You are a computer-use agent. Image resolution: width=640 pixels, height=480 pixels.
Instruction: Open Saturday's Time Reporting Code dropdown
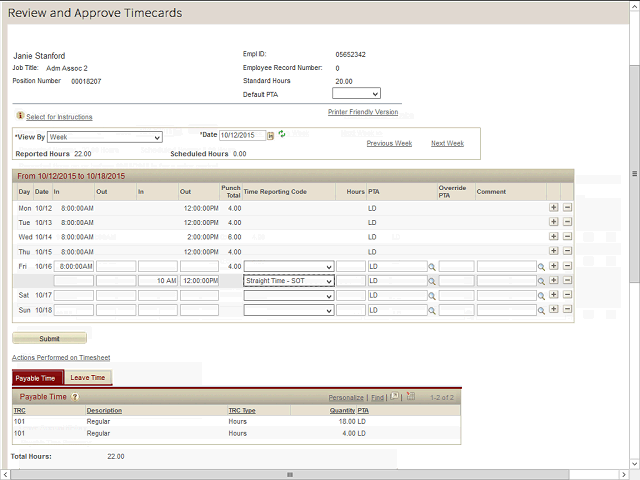click(289, 296)
